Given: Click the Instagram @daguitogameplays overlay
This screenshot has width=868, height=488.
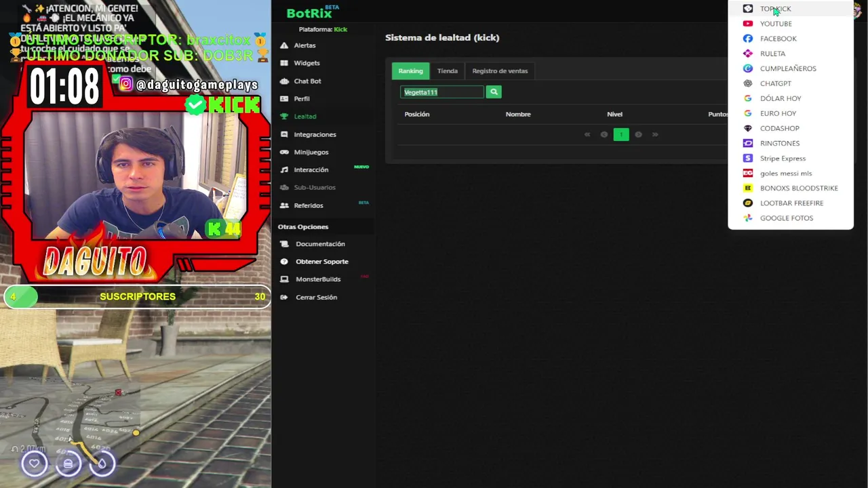Looking at the screenshot, I should click(x=189, y=85).
